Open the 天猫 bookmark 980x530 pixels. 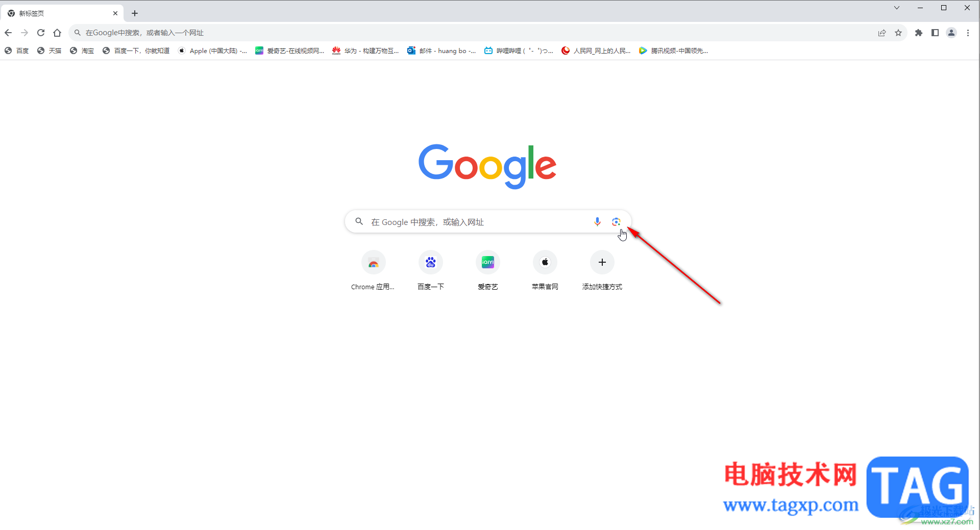pyautogui.click(x=50, y=51)
